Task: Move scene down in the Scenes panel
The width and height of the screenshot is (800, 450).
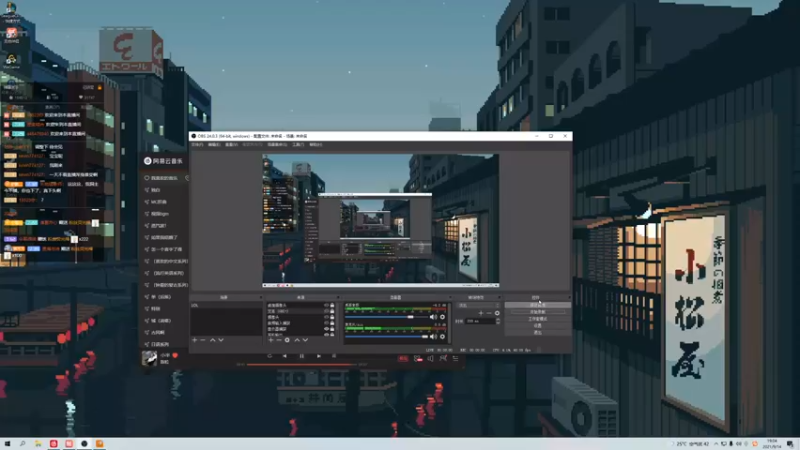Action: [x=221, y=340]
